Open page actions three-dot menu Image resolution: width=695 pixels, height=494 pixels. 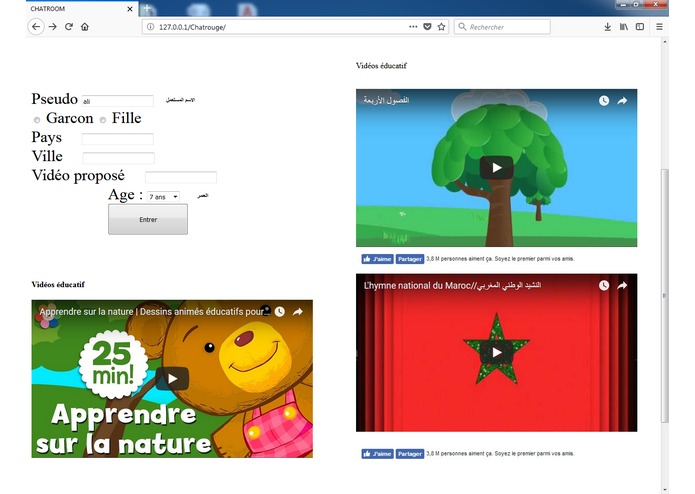click(x=413, y=27)
